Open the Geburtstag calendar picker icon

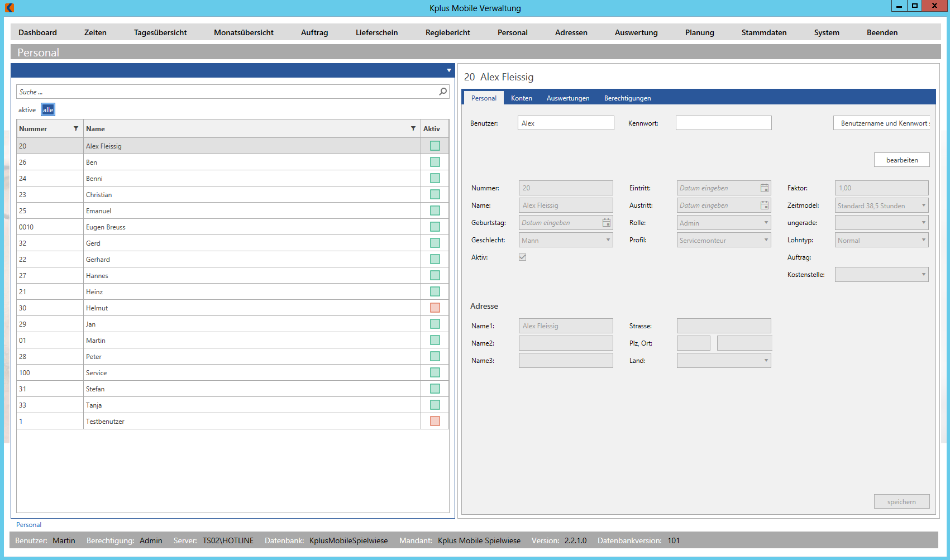click(x=607, y=223)
